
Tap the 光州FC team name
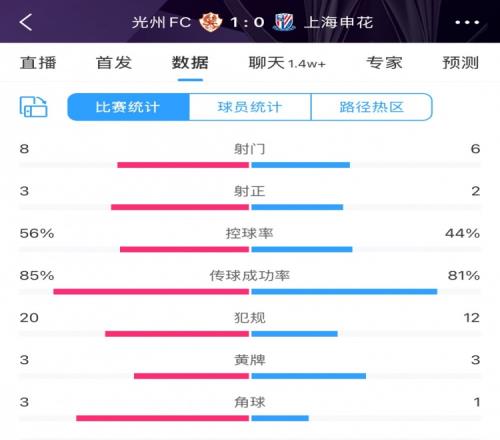[x=161, y=22]
